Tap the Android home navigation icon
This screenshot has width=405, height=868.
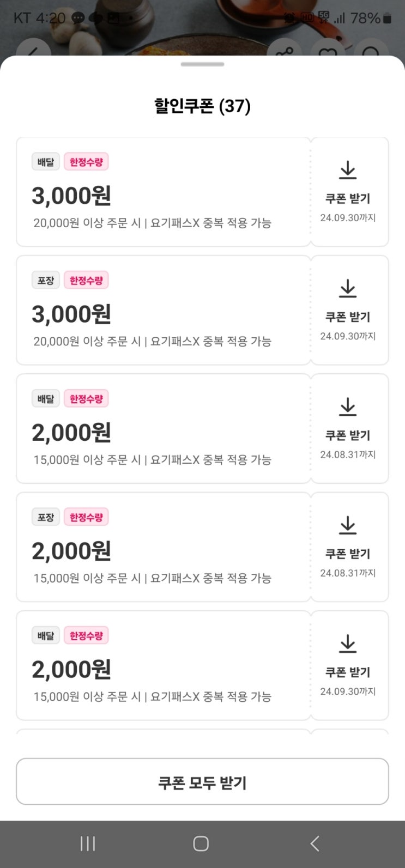coord(201,843)
